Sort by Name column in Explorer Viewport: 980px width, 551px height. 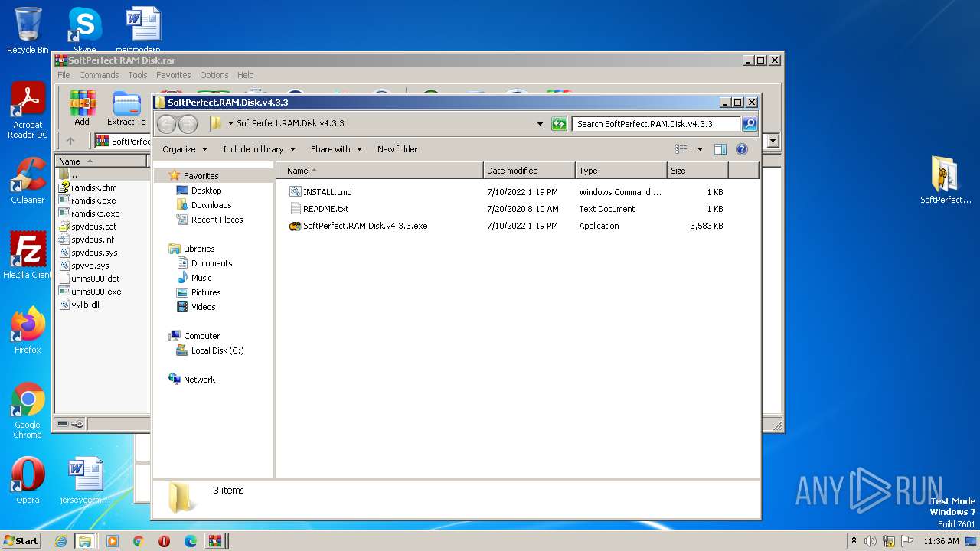(x=380, y=171)
